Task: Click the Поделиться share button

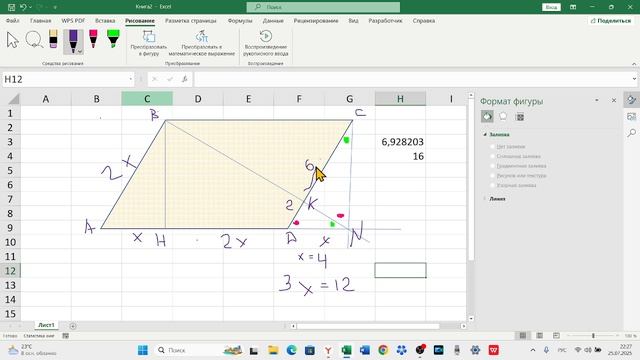Action: pyautogui.click(x=611, y=20)
